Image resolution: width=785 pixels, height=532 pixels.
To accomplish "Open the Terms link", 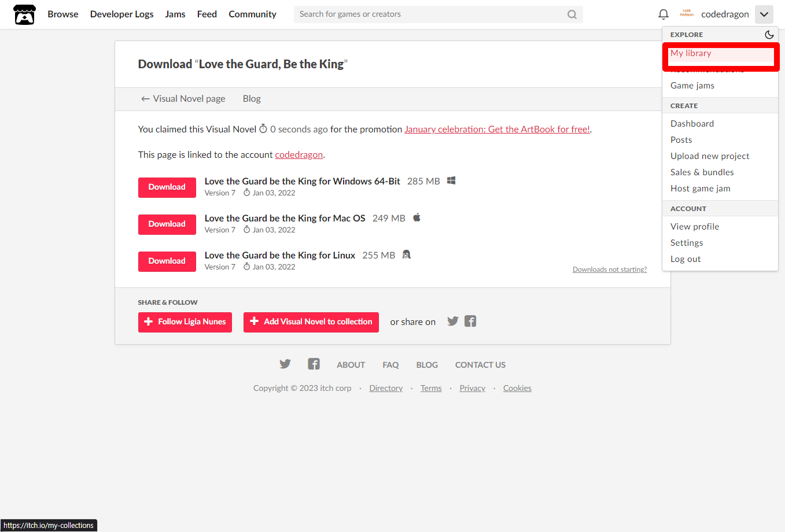I will pos(431,389).
